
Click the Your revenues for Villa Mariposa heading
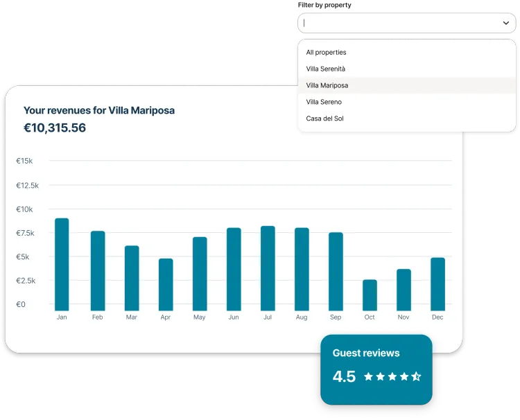99,110
